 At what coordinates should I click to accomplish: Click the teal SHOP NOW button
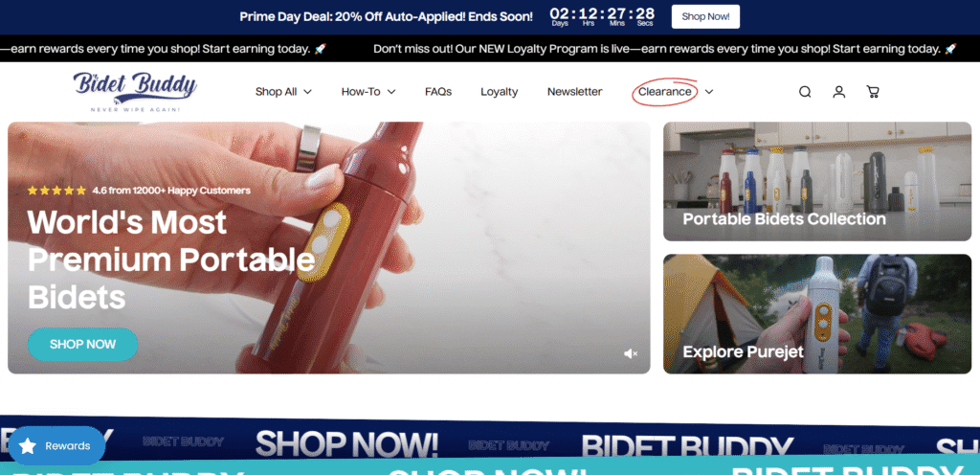click(x=82, y=344)
